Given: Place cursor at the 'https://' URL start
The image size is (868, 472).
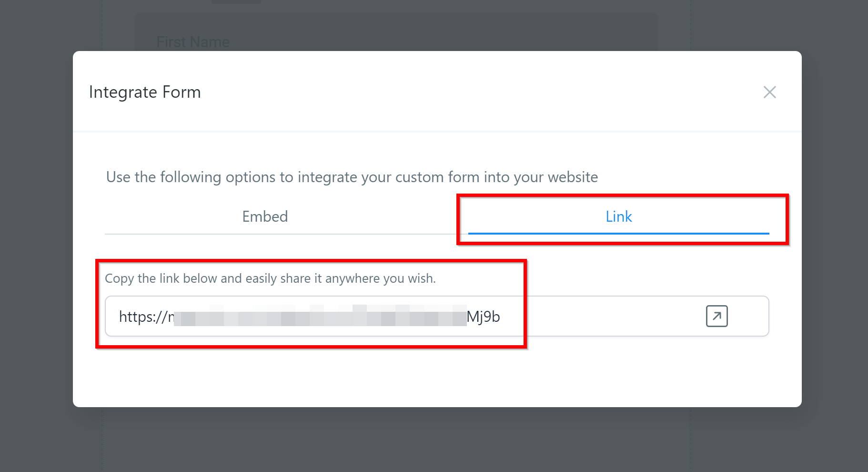Looking at the screenshot, I should [120, 317].
